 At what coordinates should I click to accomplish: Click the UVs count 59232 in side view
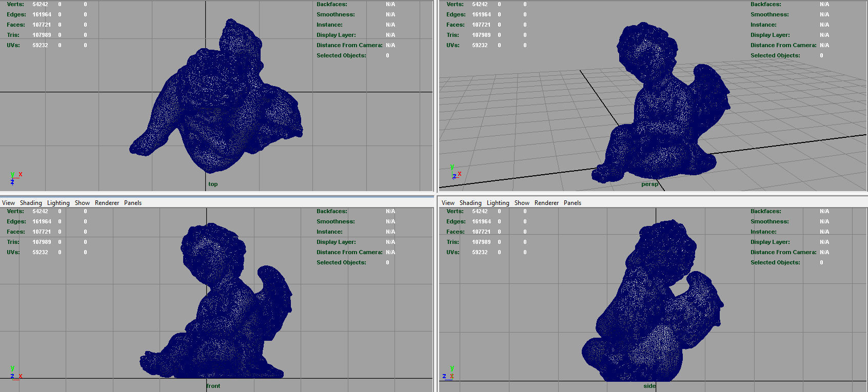click(x=480, y=252)
